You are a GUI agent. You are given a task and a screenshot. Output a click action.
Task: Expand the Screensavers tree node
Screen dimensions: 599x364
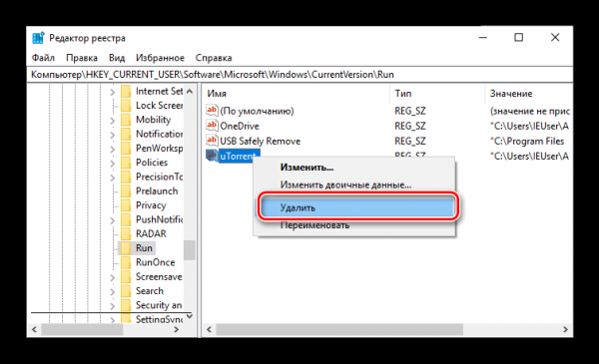[112, 277]
